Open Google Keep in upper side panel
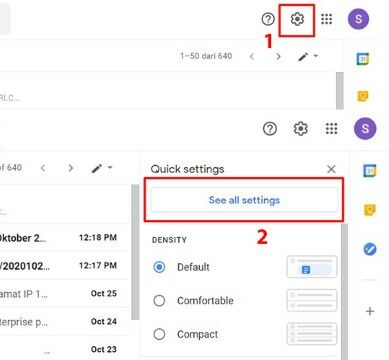389x360 pixels. coord(363,96)
